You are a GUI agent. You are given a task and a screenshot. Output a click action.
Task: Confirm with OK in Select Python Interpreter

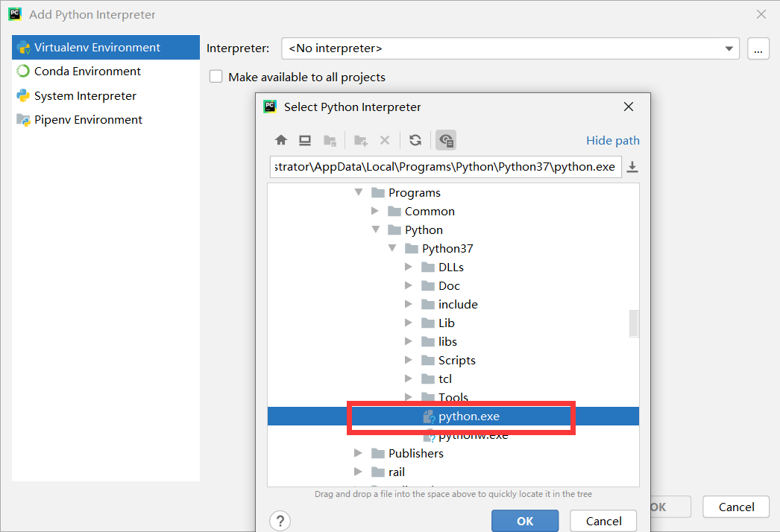(525, 521)
